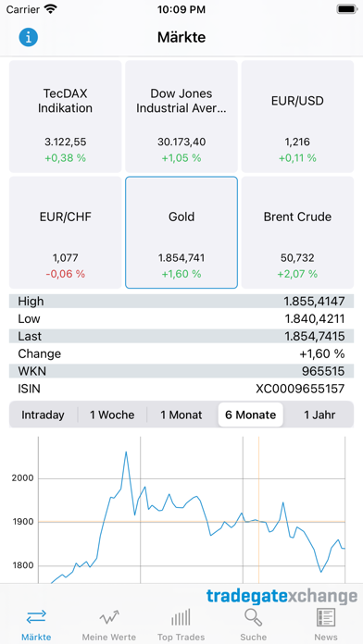Click the ISIN XC0009655157
363x644 pixels.
click(x=300, y=389)
